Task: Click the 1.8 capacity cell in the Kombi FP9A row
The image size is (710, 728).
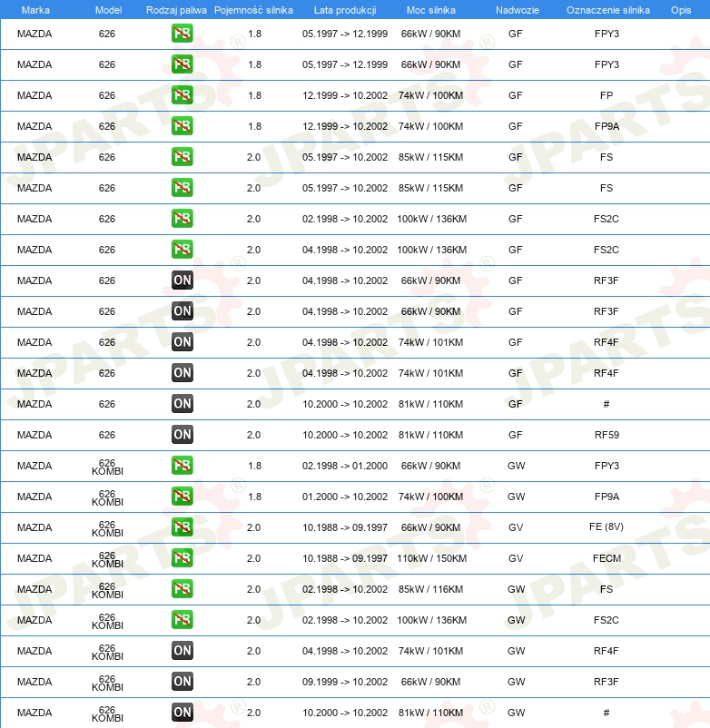Action: point(254,497)
